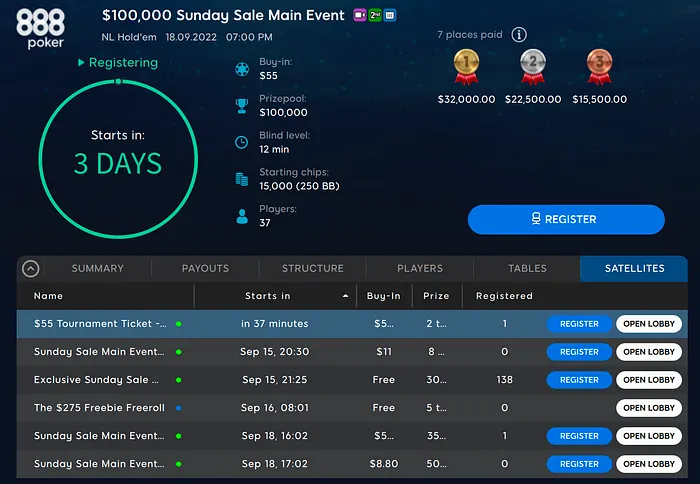Click the gold first place medal
The width and height of the screenshot is (700, 484).
coord(466,67)
